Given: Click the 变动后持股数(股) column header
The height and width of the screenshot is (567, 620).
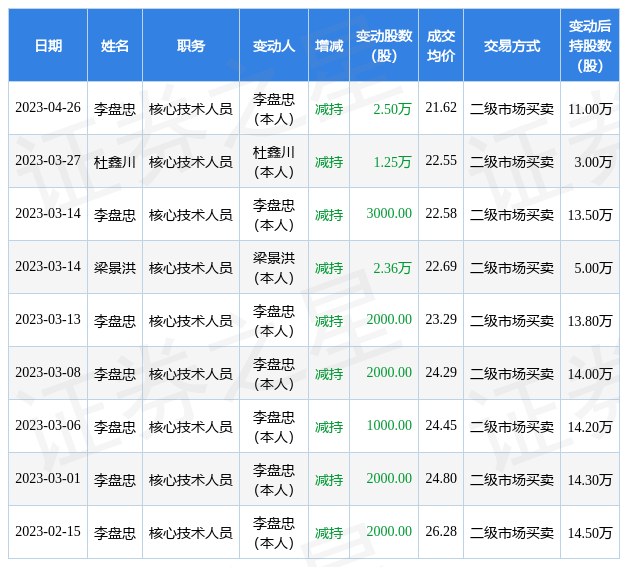Looking at the screenshot, I should (590, 46).
